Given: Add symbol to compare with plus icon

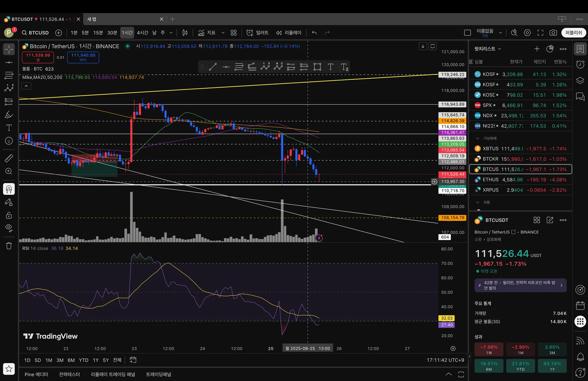Looking at the screenshot, I should click(x=59, y=33).
